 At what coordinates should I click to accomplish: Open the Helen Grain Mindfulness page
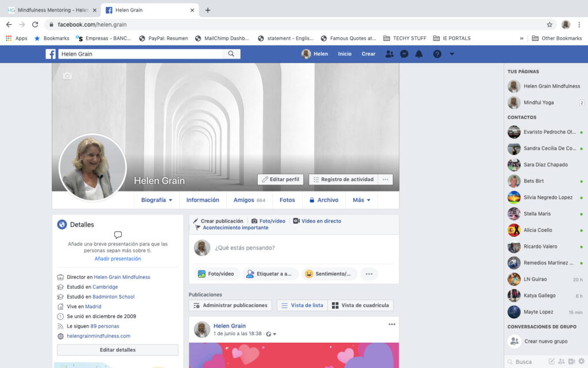click(546, 86)
